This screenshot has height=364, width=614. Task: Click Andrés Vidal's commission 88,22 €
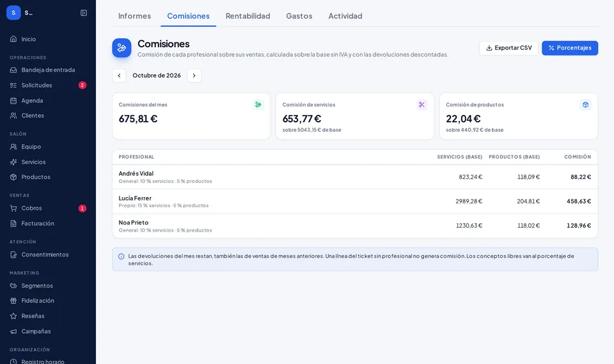coord(581,177)
